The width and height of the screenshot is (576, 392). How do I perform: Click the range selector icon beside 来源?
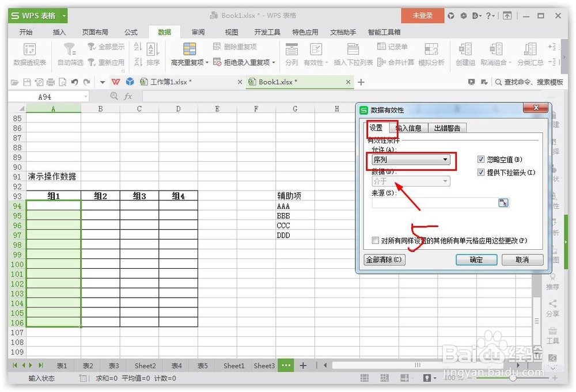504,203
